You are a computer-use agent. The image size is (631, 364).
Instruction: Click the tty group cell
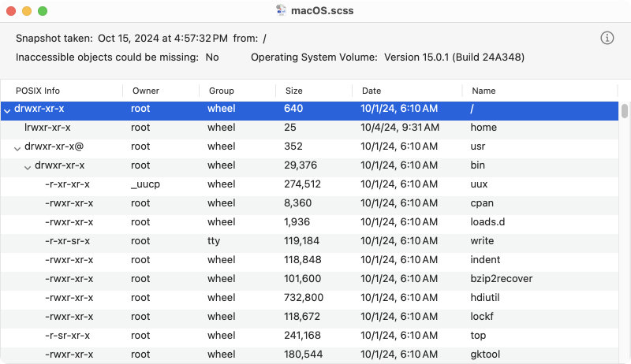tap(214, 240)
